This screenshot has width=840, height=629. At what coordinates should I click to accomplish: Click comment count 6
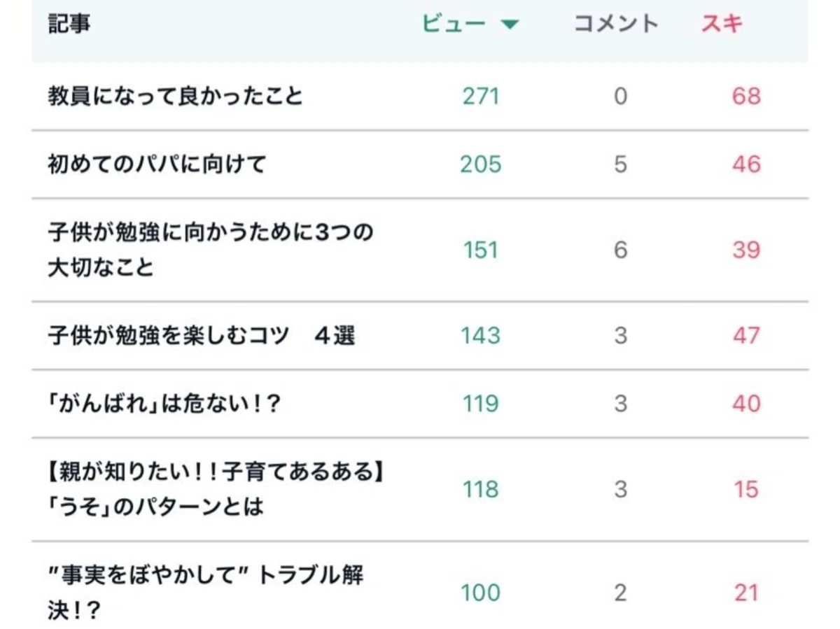(620, 250)
